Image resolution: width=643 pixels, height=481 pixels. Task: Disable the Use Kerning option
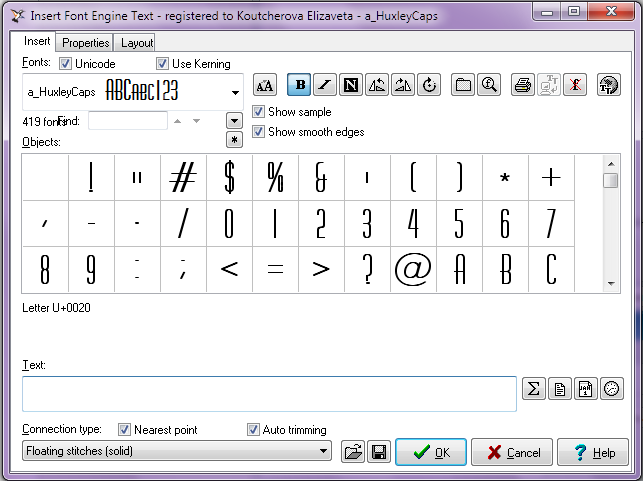click(x=163, y=64)
